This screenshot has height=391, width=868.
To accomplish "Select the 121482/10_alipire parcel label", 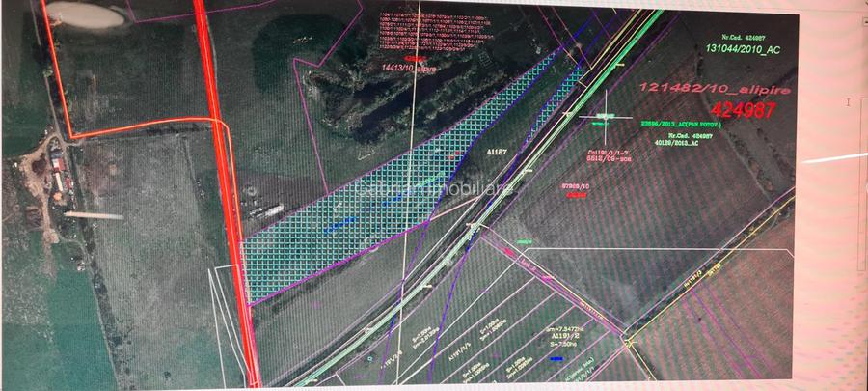I will point(699,87).
